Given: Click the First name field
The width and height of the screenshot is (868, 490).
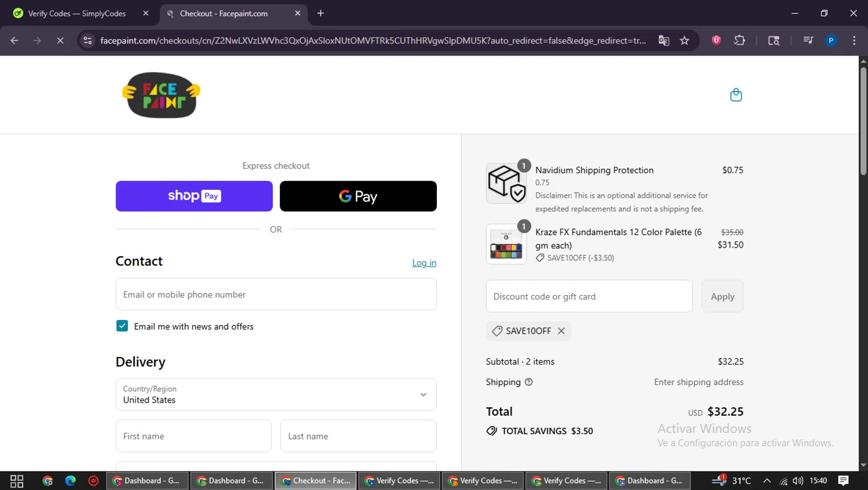Looking at the screenshot, I should [x=193, y=436].
